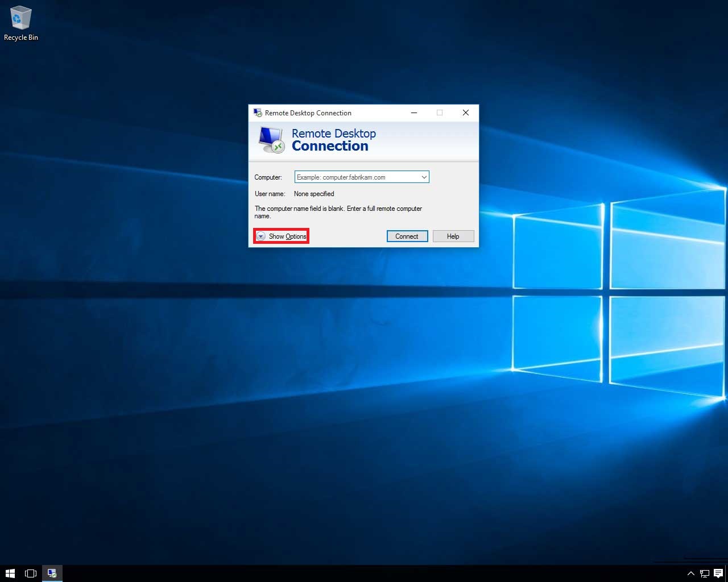Click the network status tray icon

point(704,573)
